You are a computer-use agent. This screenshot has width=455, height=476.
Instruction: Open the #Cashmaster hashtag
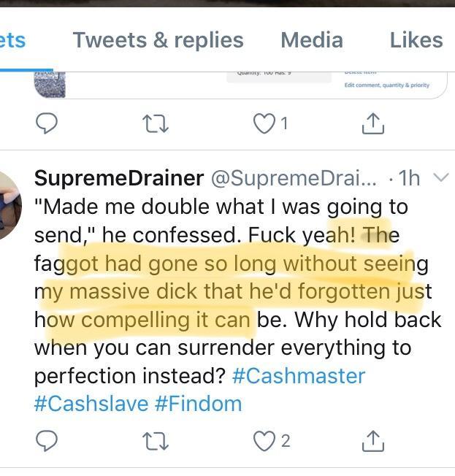point(298,376)
